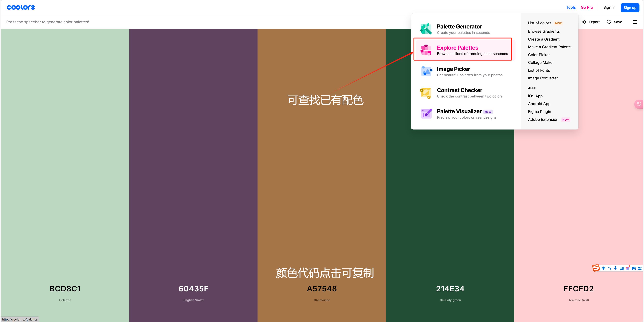Screen dimensions: 644x322
Task: Open the Figma Plugin link
Action: pyautogui.click(x=539, y=112)
